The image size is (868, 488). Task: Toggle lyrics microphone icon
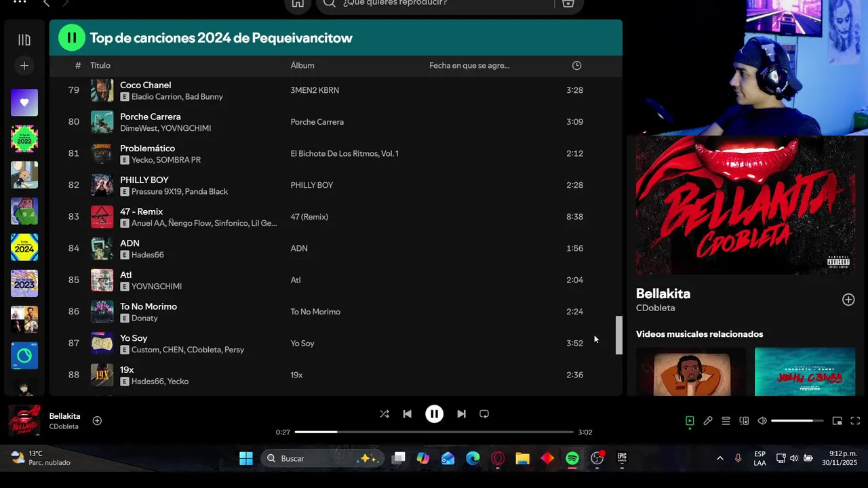[x=708, y=421]
